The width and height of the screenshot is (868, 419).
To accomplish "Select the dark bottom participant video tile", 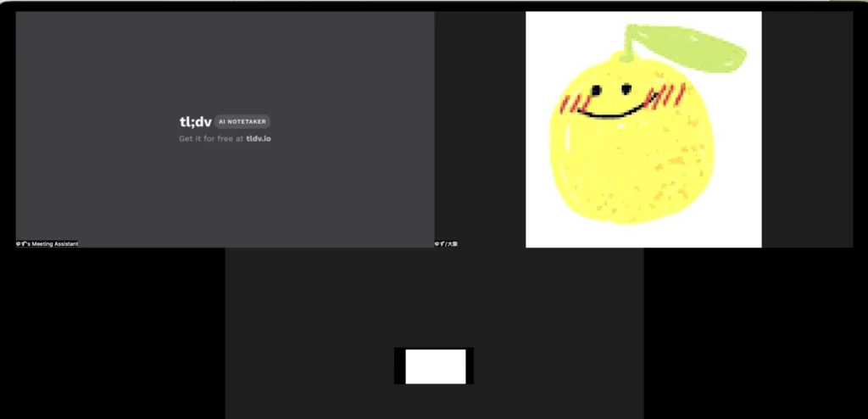I will (x=434, y=333).
